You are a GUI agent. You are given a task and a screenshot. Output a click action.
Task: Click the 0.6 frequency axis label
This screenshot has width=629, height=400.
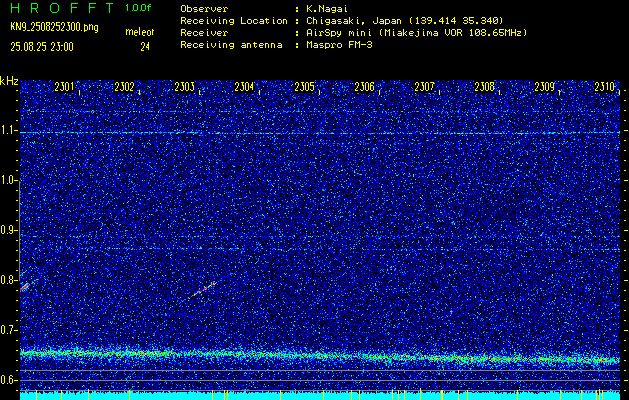coord(9,380)
